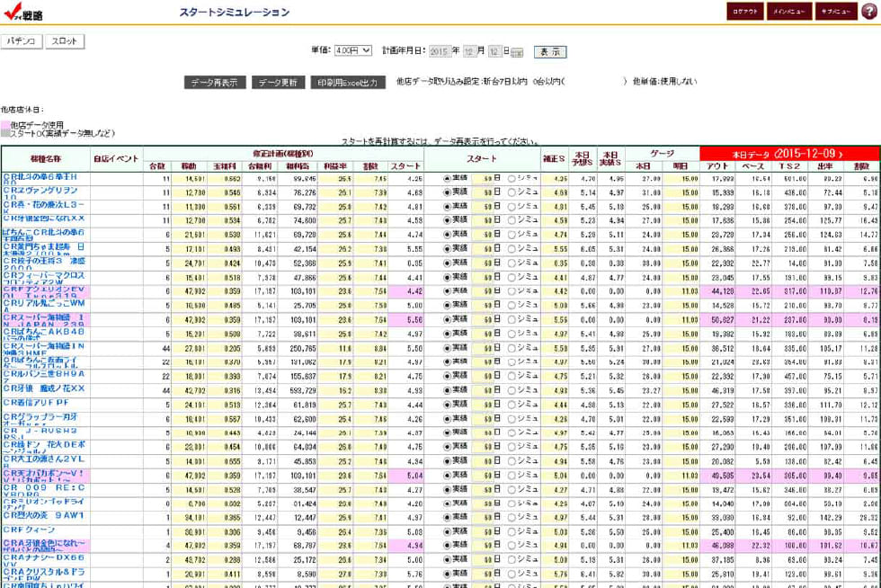Viewport: 881px width, 588px height.
Task: Click the データ再表示 button
Action: point(215,82)
